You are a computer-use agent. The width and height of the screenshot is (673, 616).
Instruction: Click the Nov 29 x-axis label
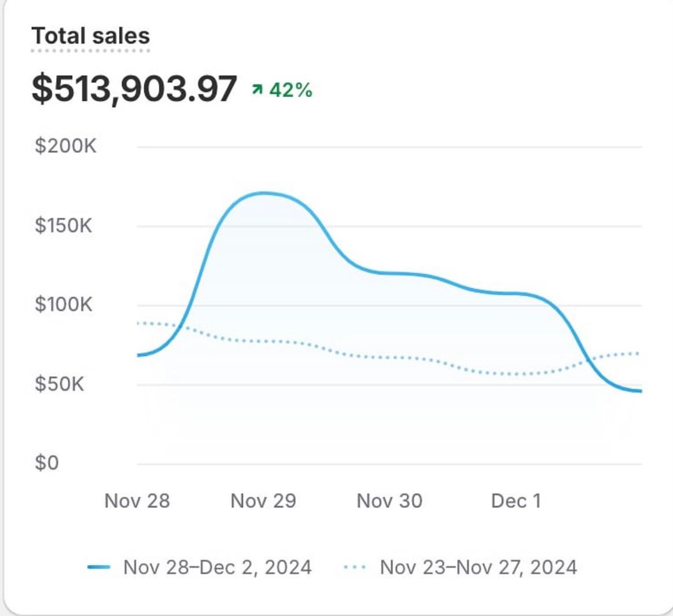pyautogui.click(x=263, y=501)
